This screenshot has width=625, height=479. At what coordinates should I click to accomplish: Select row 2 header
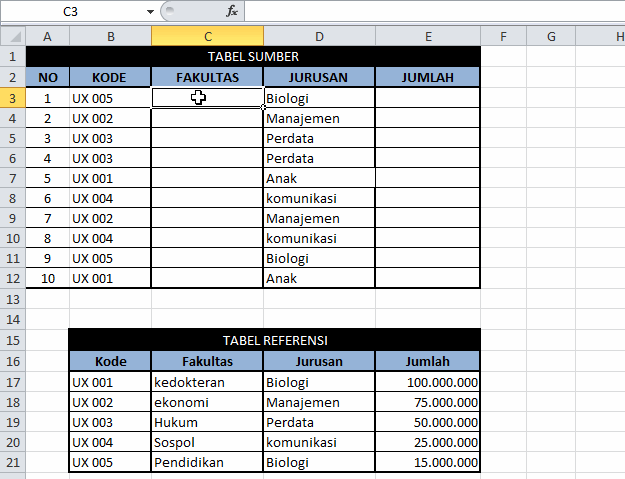click(x=12, y=77)
